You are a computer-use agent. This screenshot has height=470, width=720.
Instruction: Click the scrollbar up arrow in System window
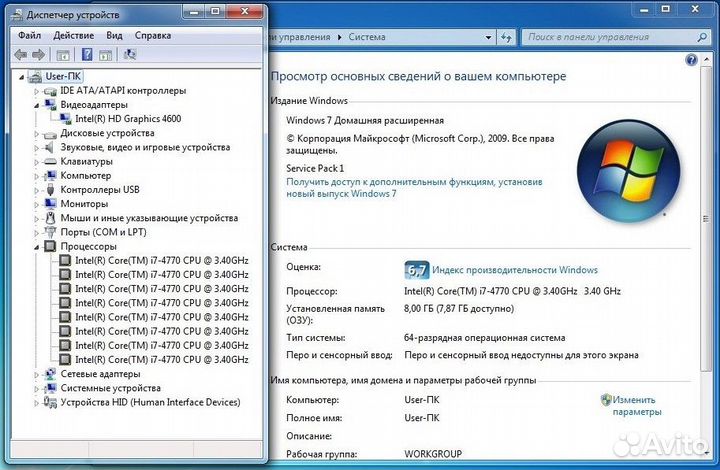point(706,60)
